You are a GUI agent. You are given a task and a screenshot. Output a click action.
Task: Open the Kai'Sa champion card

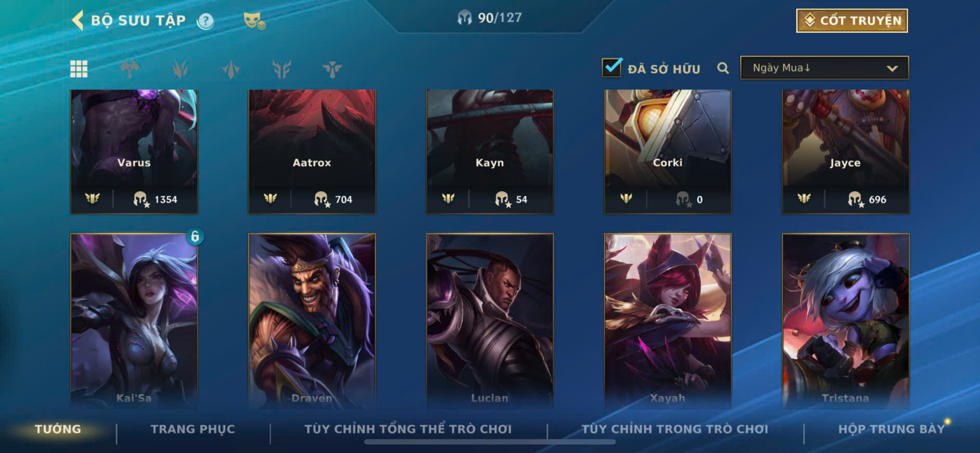[x=134, y=320]
